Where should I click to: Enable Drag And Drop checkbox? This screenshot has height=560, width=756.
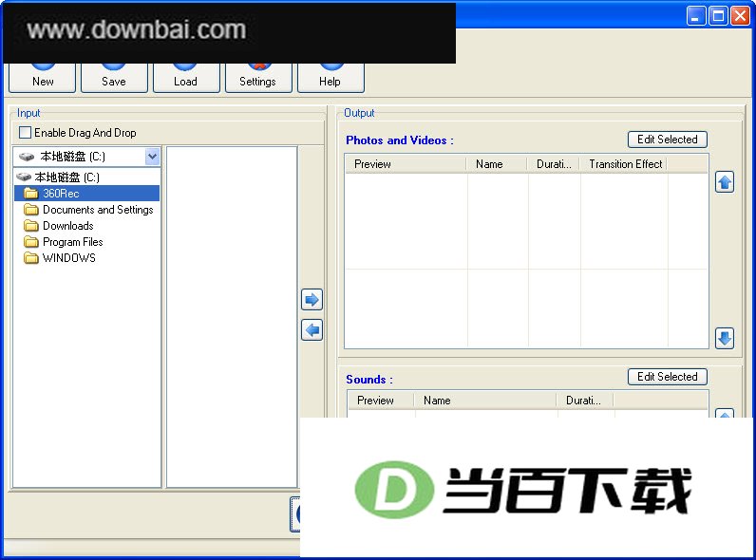pyautogui.click(x=25, y=133)
